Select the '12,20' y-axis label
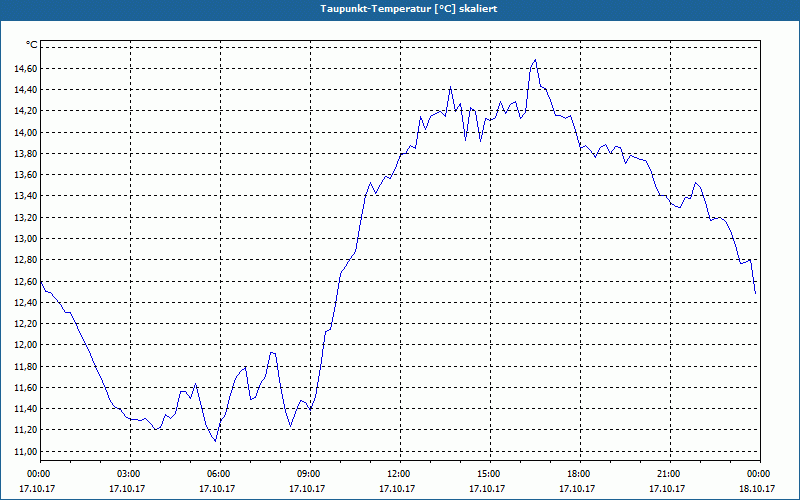This screenshot has height=500, width=800. [x=26, y=323]
